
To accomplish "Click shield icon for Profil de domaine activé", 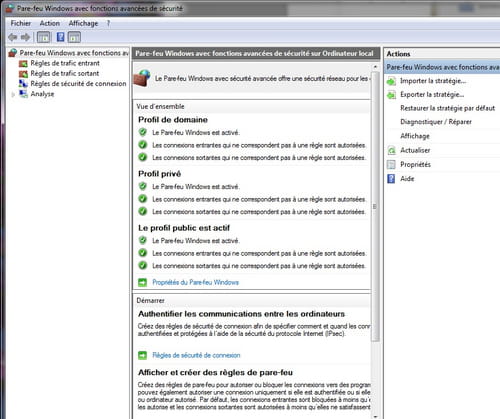I will (143, 132).
